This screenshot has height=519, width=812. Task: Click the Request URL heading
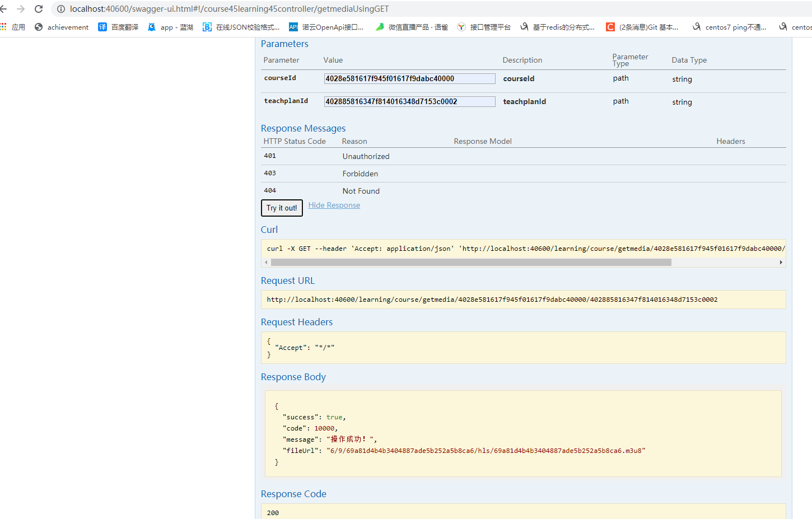(288, 281)
